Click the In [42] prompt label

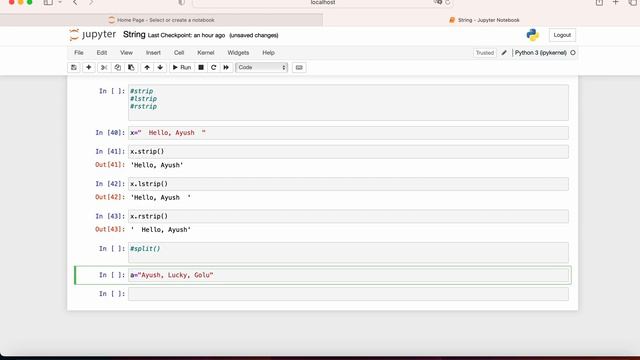tap(110, 184)
